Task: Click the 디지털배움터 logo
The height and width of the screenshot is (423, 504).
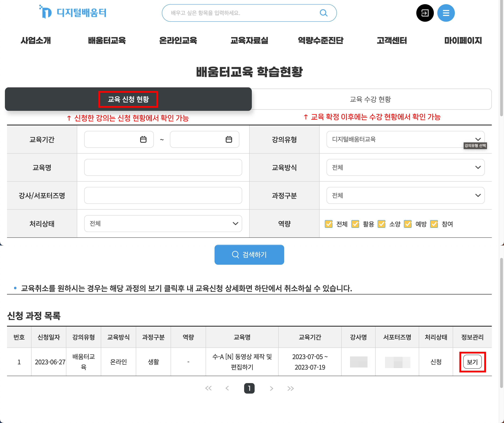Action: 73,12
